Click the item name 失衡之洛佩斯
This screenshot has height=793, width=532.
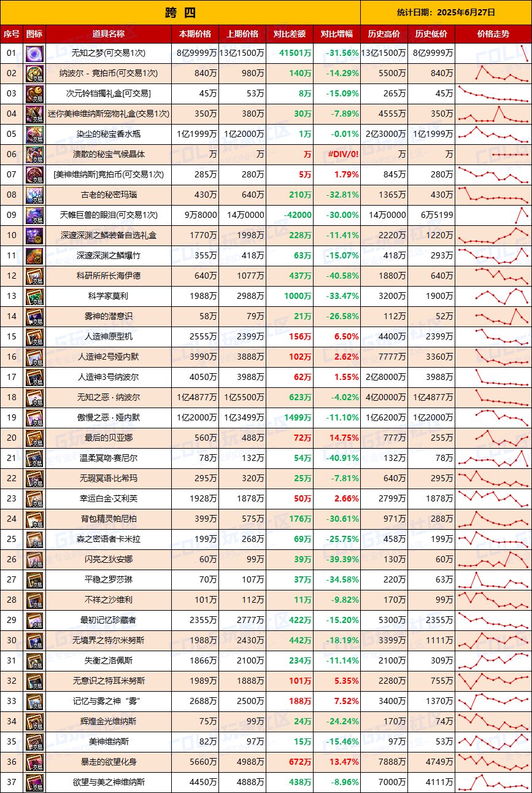click(x=109, y=661)
